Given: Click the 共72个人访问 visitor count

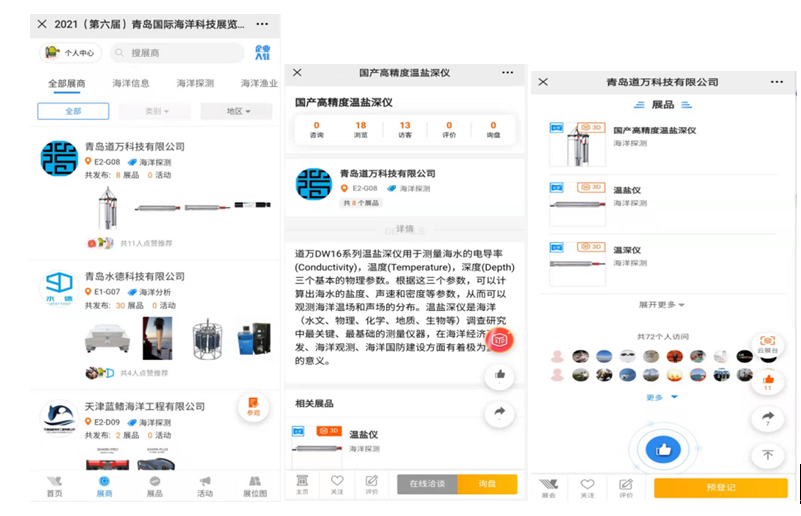Looking at the screenshot, I should pyautogui.click(x=663, y=336).
